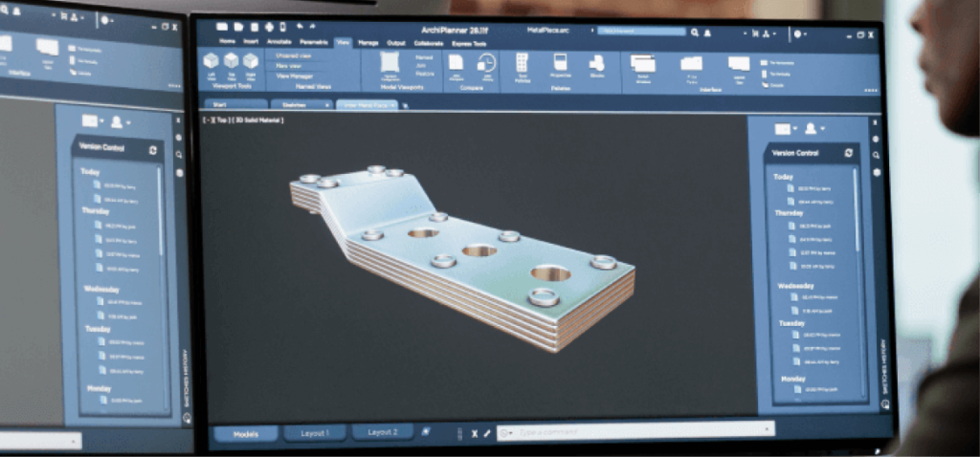Undo the last action with the undo arrow
The height and width of the screenshot is (457, 980).
(x=300, y=26)
